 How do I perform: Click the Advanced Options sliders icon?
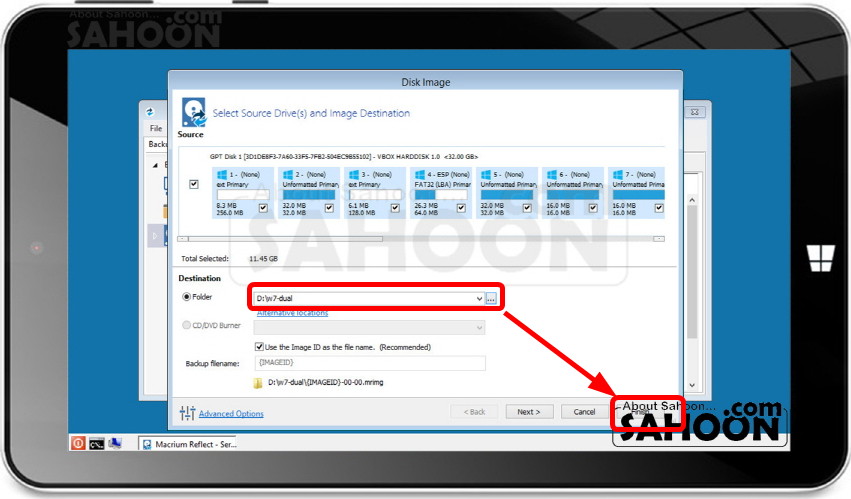click(187, 413)
